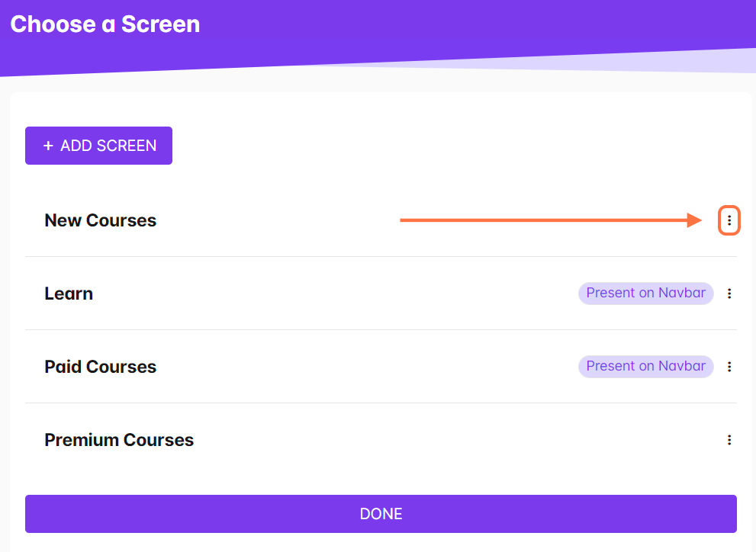Choose the Paid Courses screen
Viewport: 756px width, 552px height.
click(100, 367)
